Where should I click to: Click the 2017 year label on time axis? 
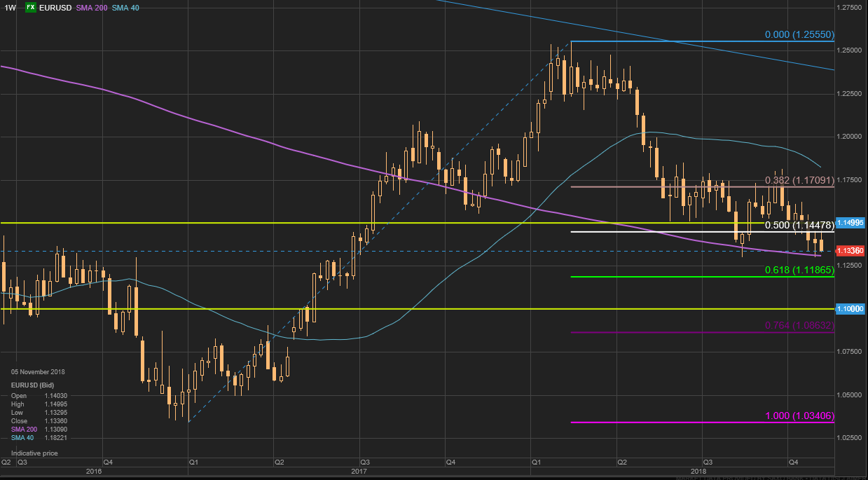point(359,472)
